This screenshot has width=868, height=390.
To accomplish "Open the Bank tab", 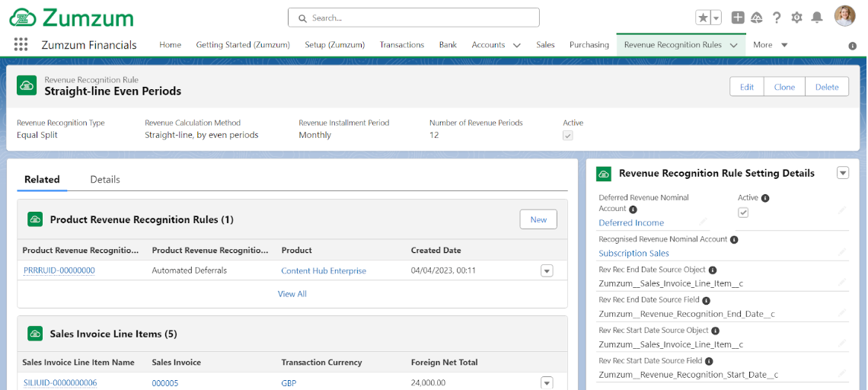I will [448, 45].
